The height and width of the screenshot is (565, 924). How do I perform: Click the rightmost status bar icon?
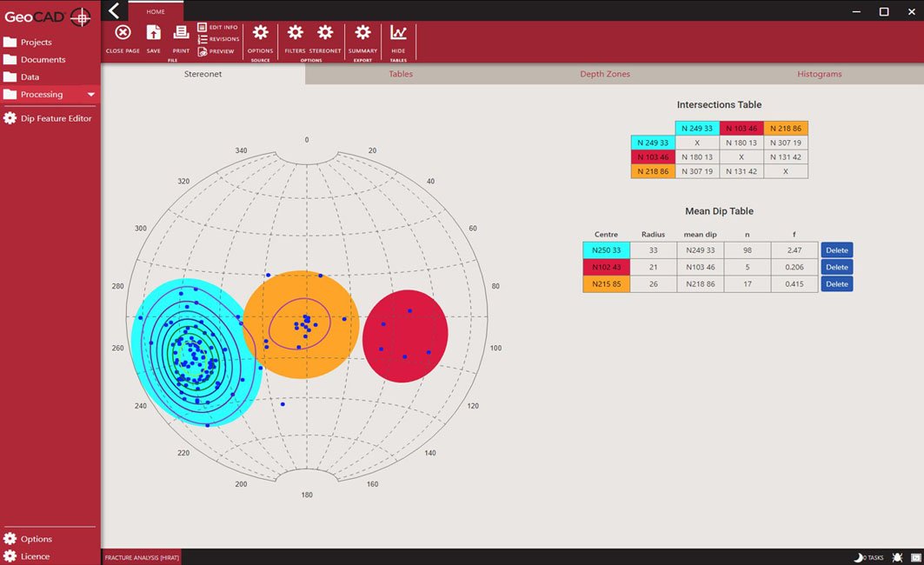[916, 557]
